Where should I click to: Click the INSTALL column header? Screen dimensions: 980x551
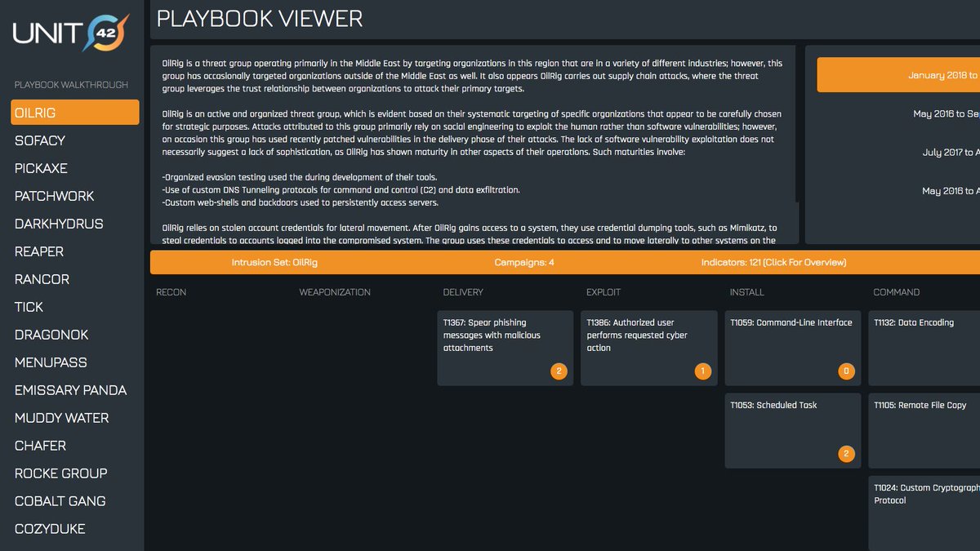coord(747,292)
